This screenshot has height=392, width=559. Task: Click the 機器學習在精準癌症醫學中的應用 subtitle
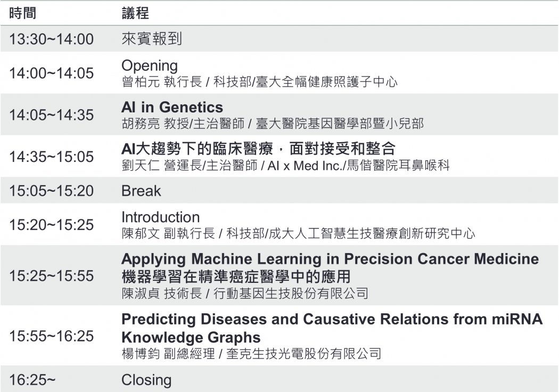pos(236,276)
